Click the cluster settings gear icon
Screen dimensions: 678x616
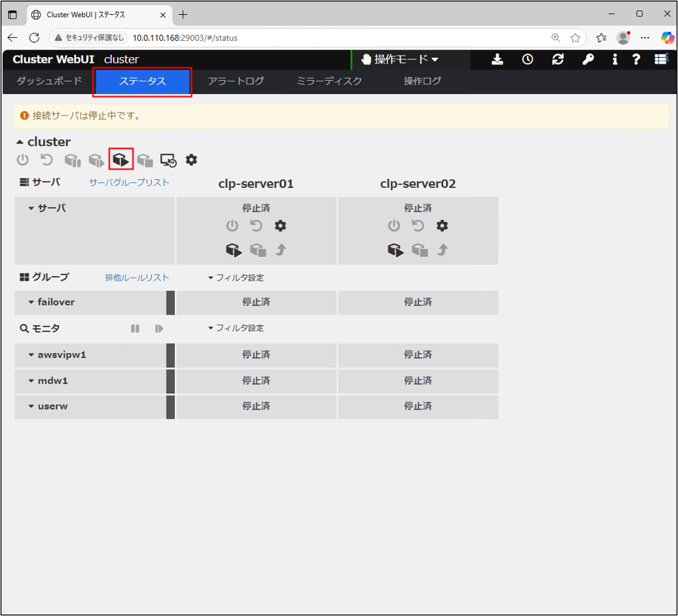pyautogui.click(x=191, y=160)
